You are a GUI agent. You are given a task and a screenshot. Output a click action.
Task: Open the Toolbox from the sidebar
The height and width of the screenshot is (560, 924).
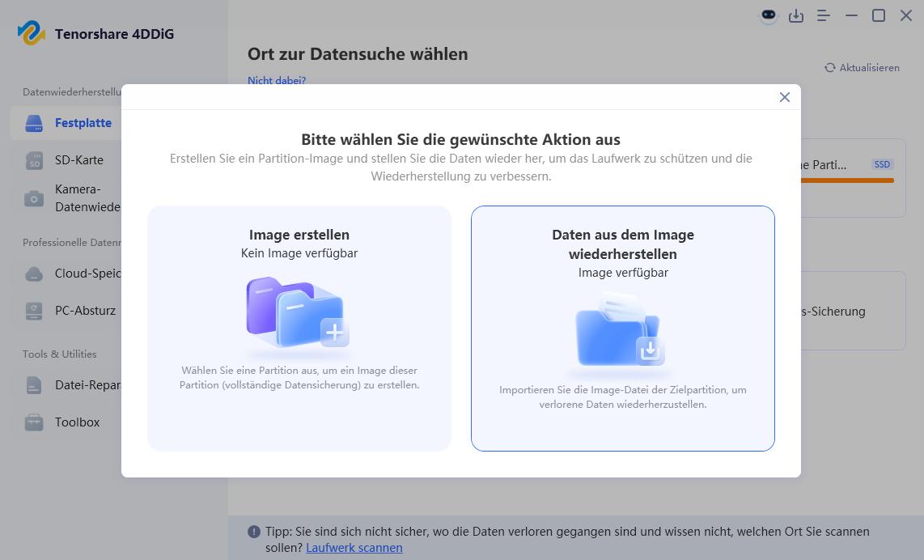(x=78, y=422)
